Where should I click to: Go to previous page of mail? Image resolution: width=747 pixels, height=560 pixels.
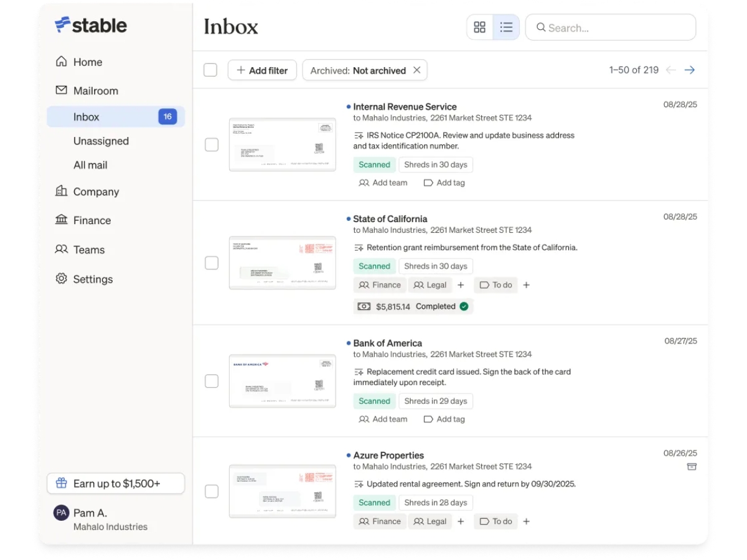click(670, 70)
